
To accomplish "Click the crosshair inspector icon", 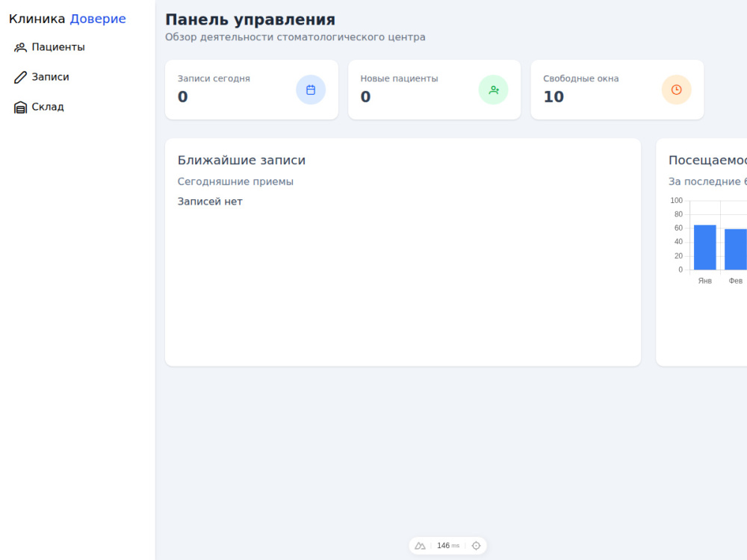I will coord(476,546).
